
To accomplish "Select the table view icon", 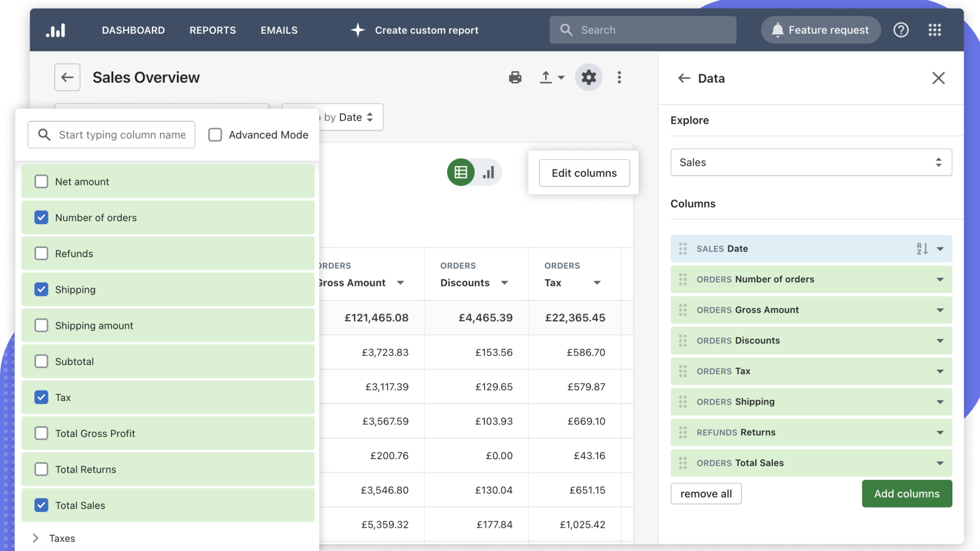I will click(x=461, y=172).
